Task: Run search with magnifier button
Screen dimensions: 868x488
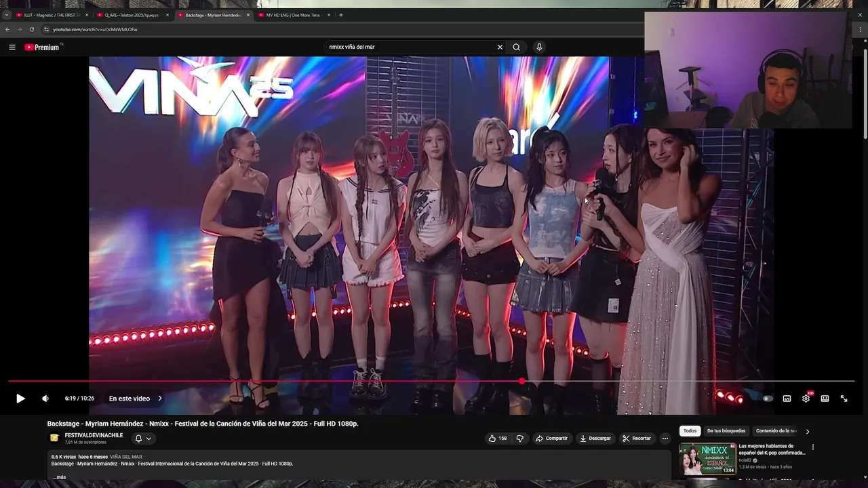Action: tap(516, 47)
